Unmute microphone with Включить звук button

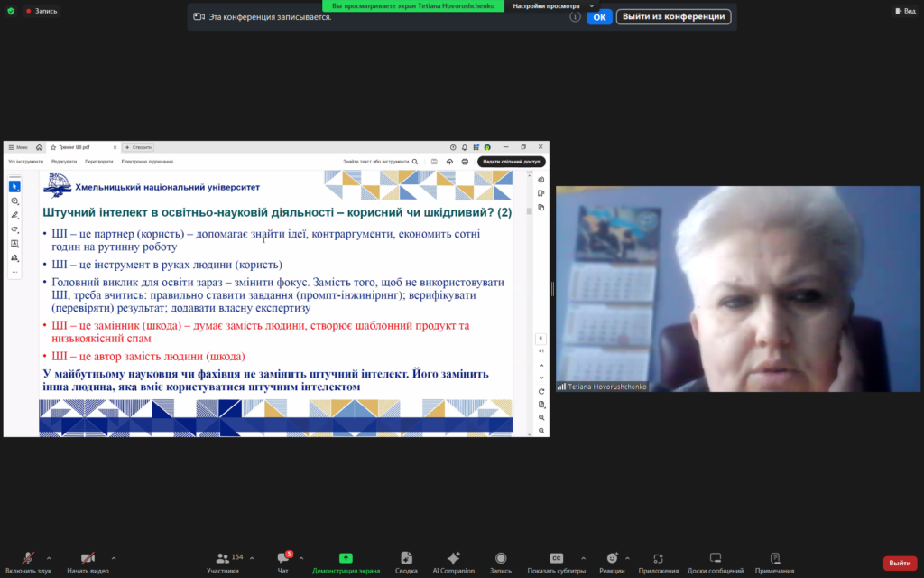pyautogui.click(x=28, y=560)
